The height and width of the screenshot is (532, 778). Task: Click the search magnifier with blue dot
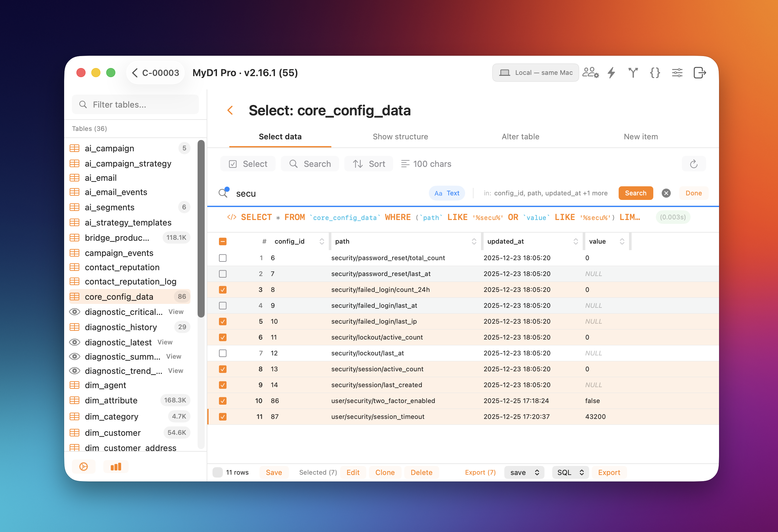click(x=223, y=192)
